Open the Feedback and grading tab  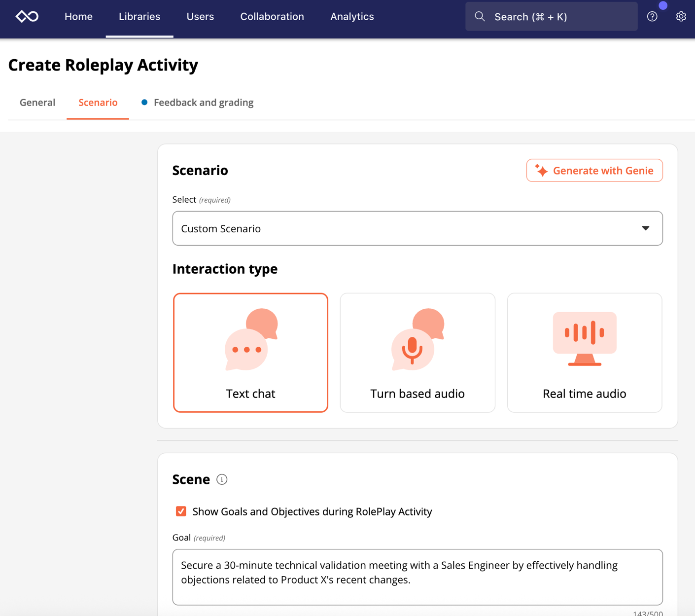coord(203,103)
